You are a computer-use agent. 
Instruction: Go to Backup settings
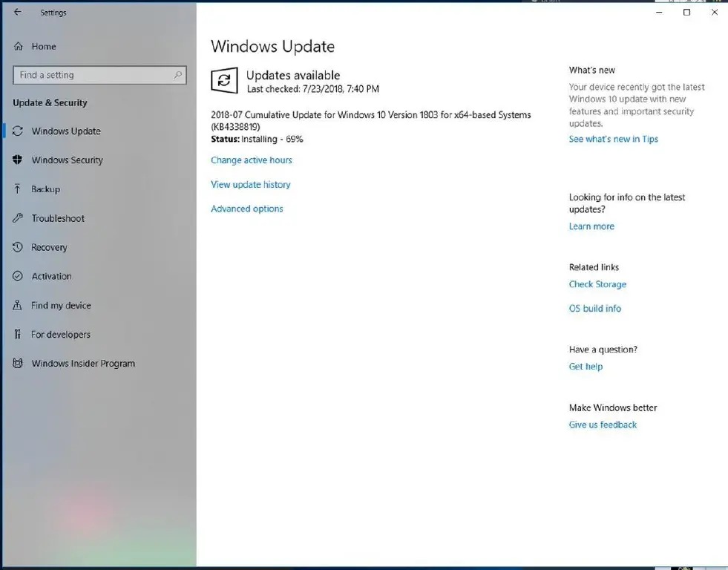point(45,189)
